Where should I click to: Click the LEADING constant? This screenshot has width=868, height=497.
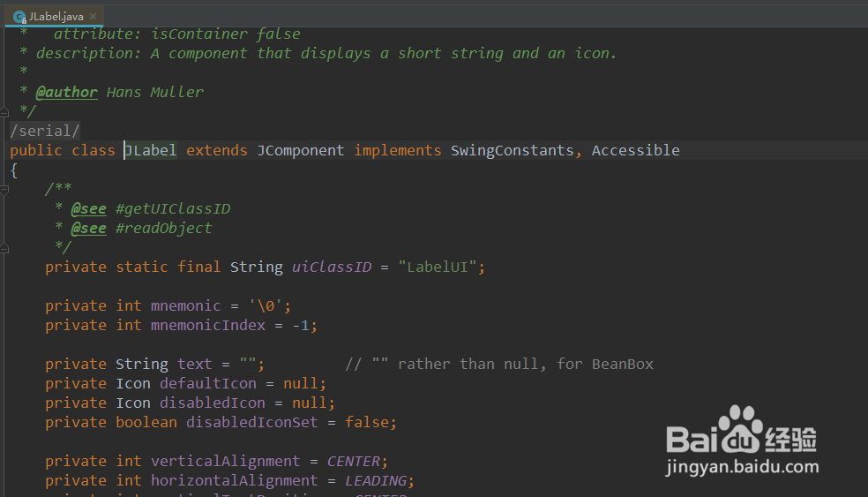(376, 480)
